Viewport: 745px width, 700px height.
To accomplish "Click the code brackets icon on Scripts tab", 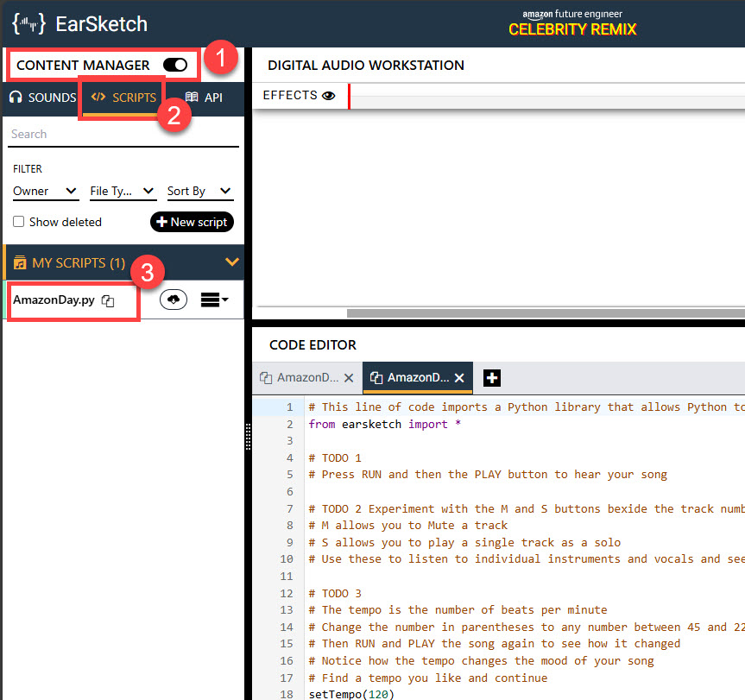I will [98, 97].
